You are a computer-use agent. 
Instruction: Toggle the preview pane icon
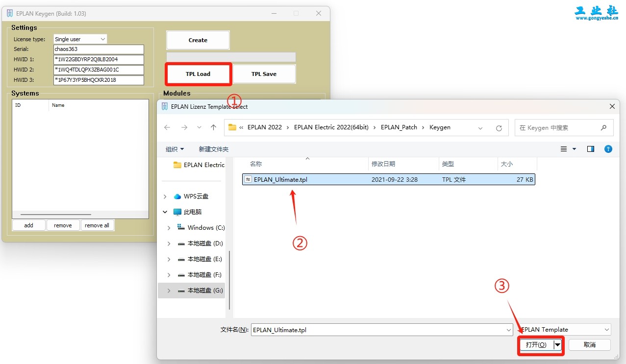[x=590, y=149]
